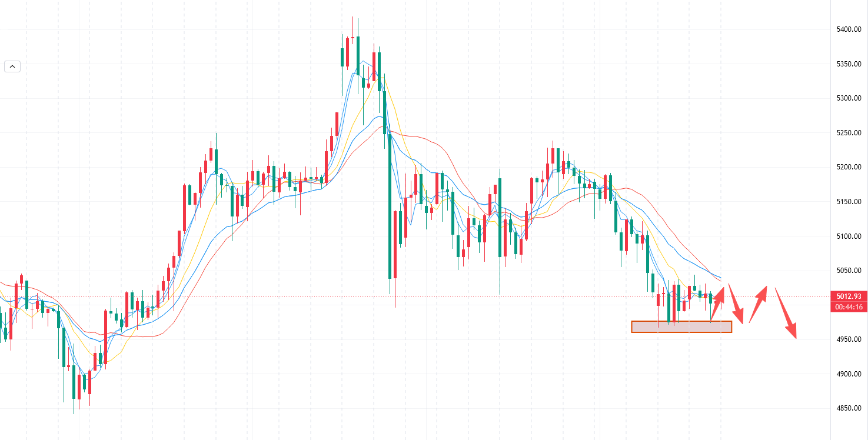Click the 5050.00 price scale label
Screen dimensions: 868x440
coord(849,271)
